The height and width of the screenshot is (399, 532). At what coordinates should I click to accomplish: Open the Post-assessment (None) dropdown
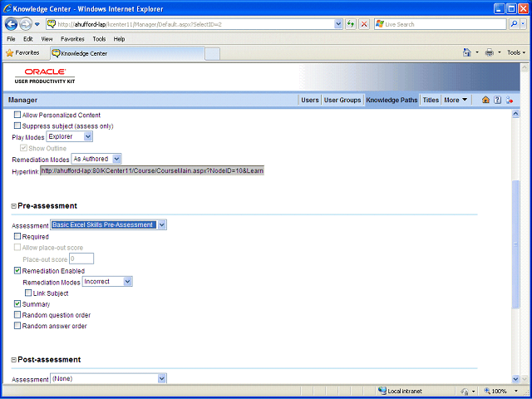108,378
